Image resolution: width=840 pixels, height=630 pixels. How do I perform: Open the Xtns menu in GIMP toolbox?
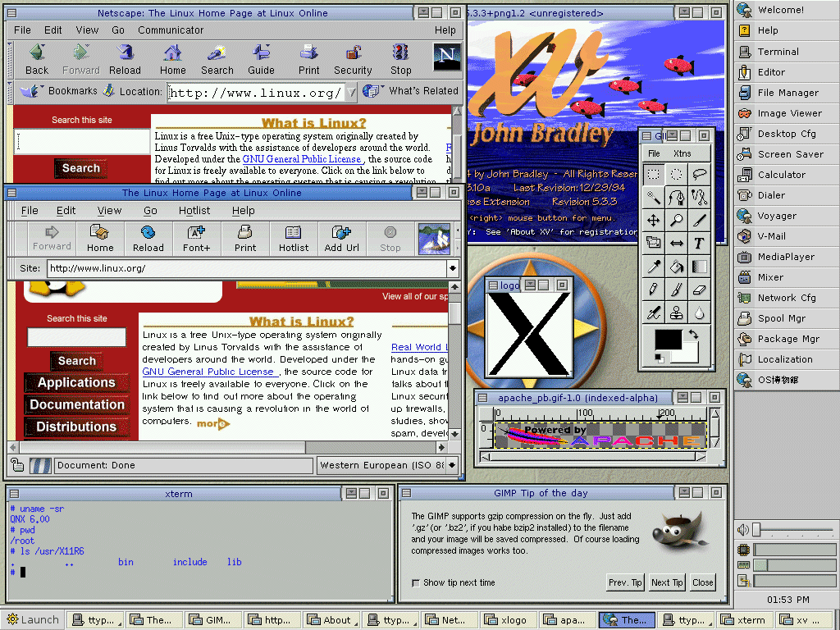tap(682, 153)
